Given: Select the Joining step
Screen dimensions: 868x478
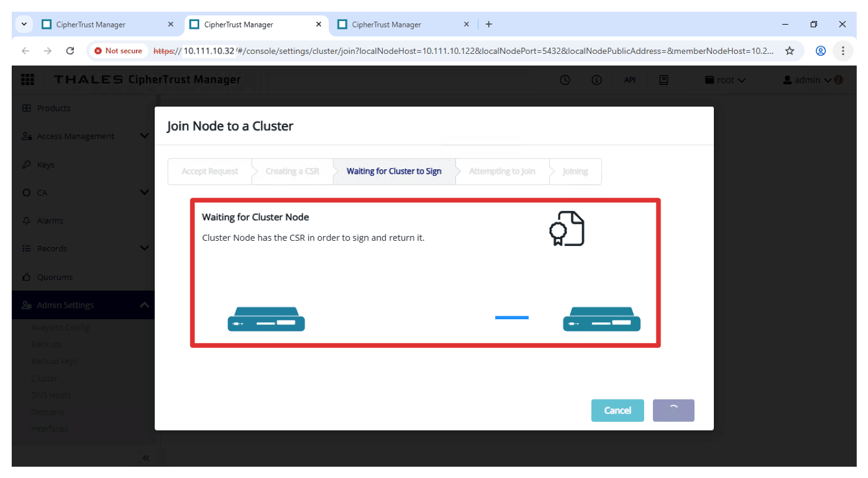Looking at the screenshot, I should 575,171.
